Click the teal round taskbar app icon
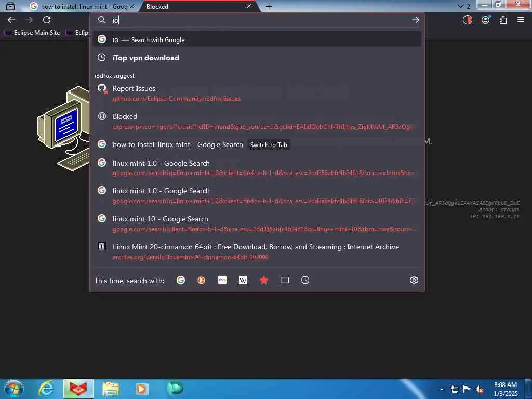Screen dimensions: 532x399 175,388
